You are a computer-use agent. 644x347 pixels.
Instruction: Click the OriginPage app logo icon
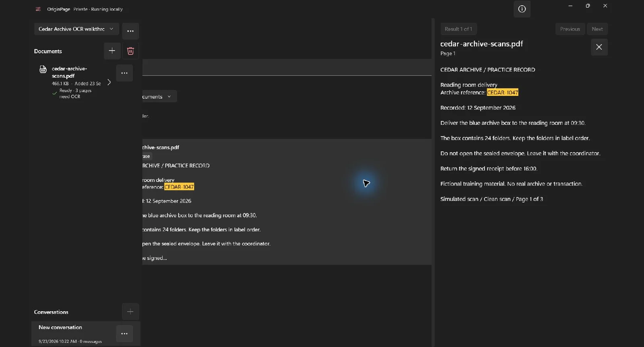pyautogui.click(x=38, y=9)
